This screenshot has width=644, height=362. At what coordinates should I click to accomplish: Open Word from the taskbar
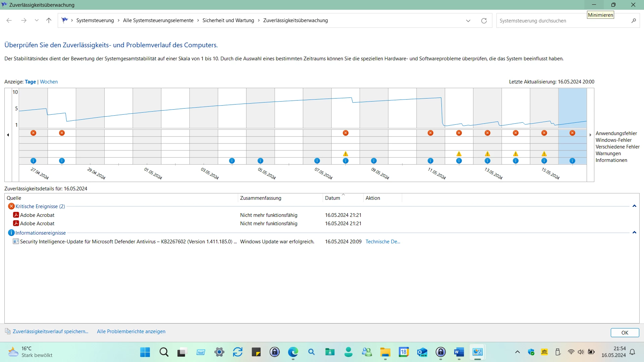[459, 352]
